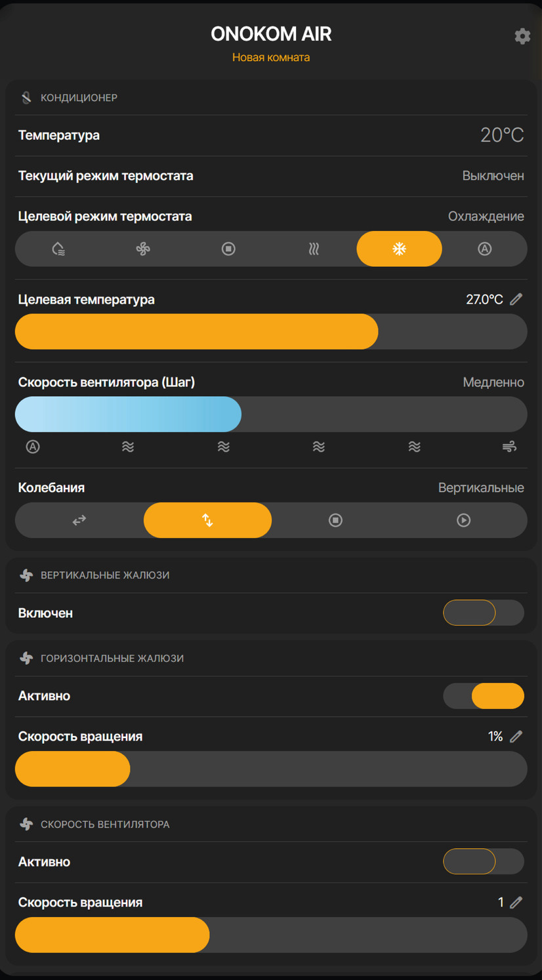Edit horizontal blinds rotation speed 1% value
542x980 pixels.
tap(516, 737)
